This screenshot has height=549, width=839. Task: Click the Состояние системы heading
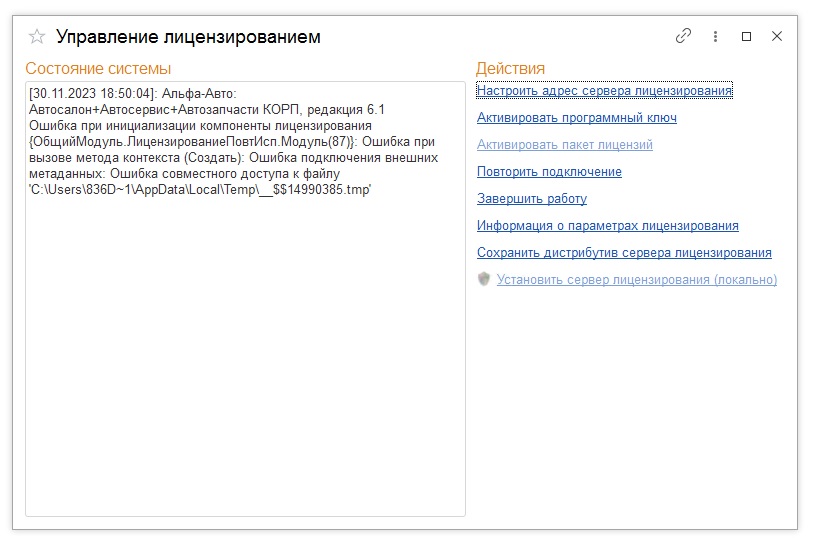[98, 68]
